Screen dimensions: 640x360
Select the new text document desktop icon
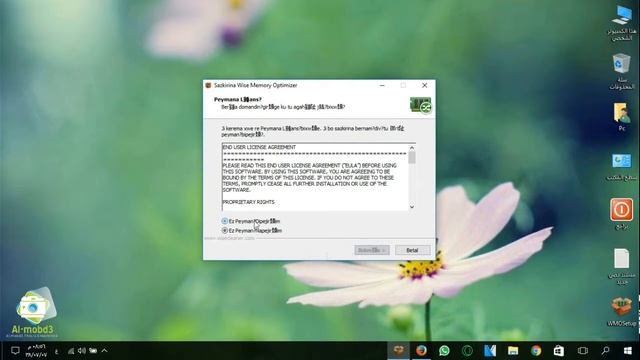pyautogui.click(x=622, y=266)
